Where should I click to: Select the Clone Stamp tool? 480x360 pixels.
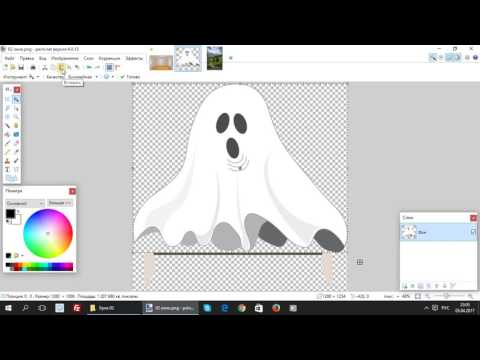7,161
